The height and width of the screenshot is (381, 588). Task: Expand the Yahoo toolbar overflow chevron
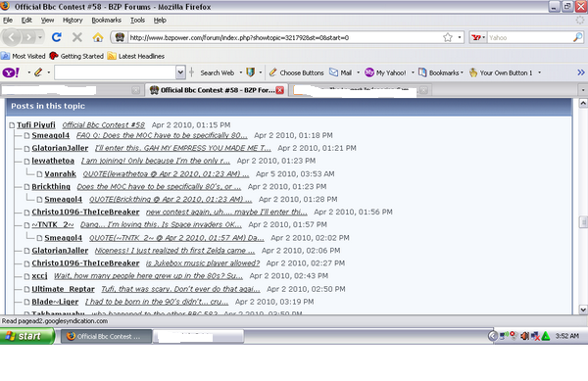coord(581,72)
